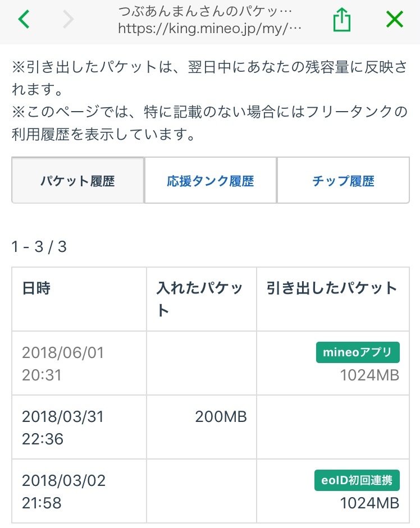The height and width of the screenshot is (528, 420).
Task: Close the in-app browser with X
Action: pyautogui.click(x=395, y=20)
